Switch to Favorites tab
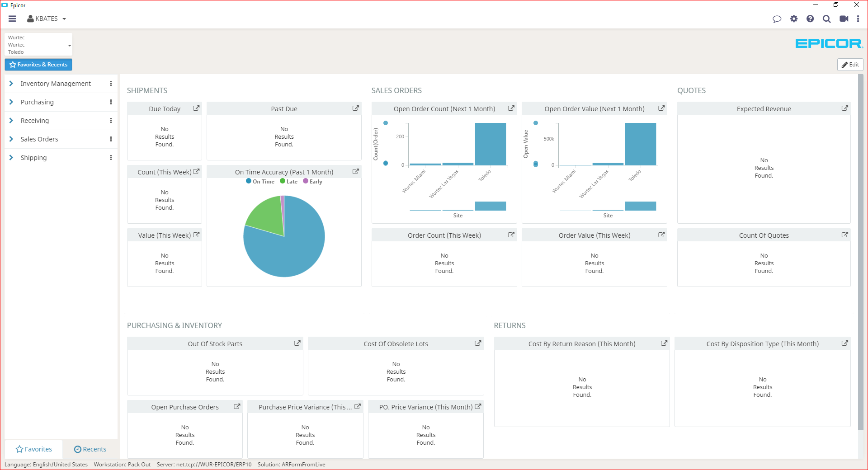This screenshot has width=868, height=470. [x=34, y=449]
